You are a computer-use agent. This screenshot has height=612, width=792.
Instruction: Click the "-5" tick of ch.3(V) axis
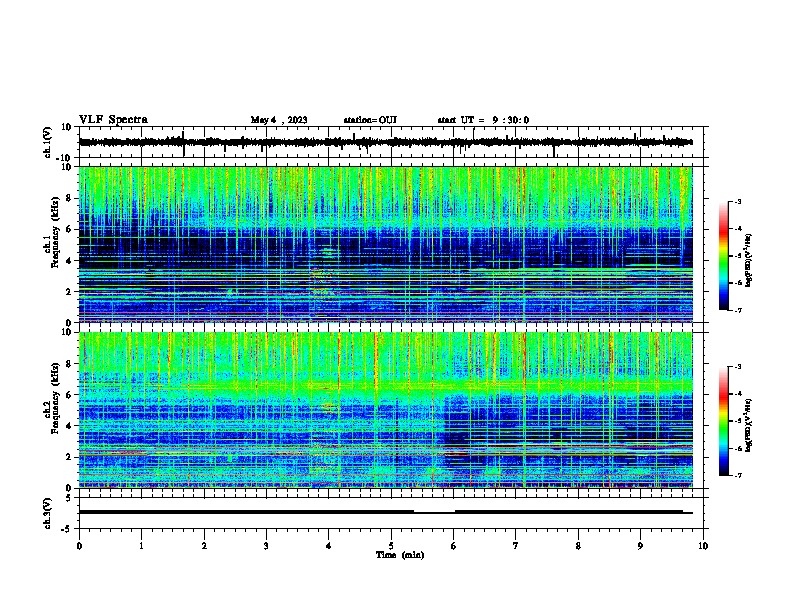[67, 529]
